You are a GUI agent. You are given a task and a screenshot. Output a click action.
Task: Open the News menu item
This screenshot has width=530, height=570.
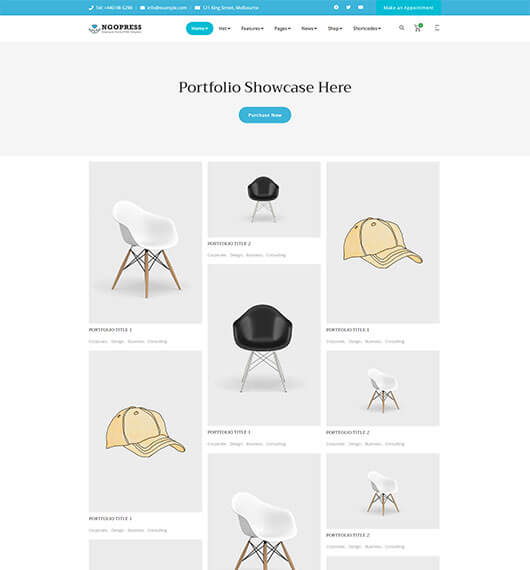309,28
